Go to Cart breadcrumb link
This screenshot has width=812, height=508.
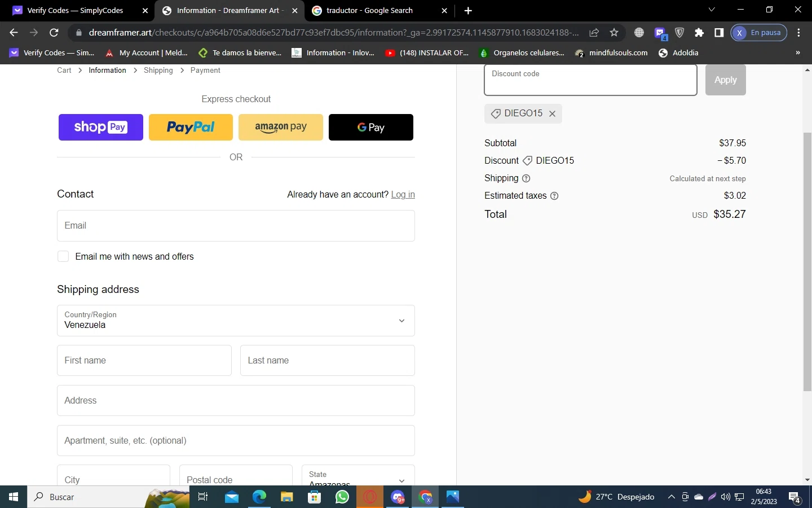64,70
